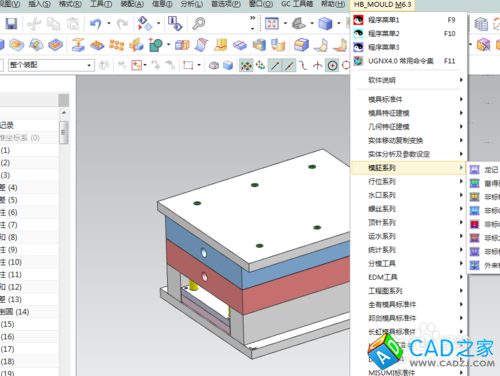
Task: Click the program menu 1 red yin-yang icon
Action: 358,20
